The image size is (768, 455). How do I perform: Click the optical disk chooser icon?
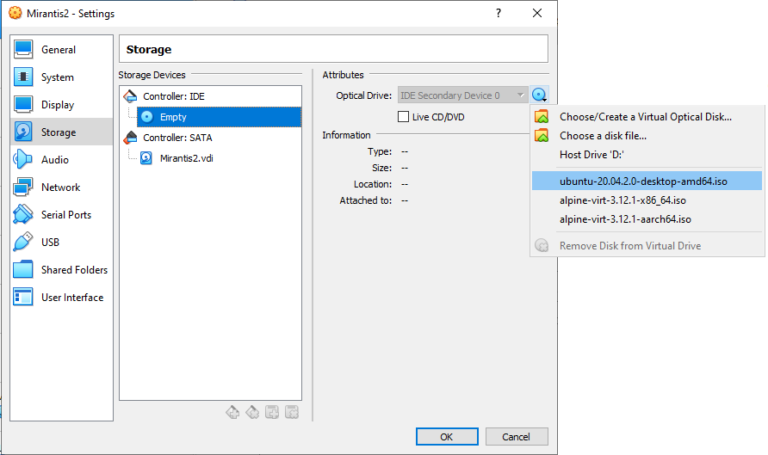[x=540, y=95]
